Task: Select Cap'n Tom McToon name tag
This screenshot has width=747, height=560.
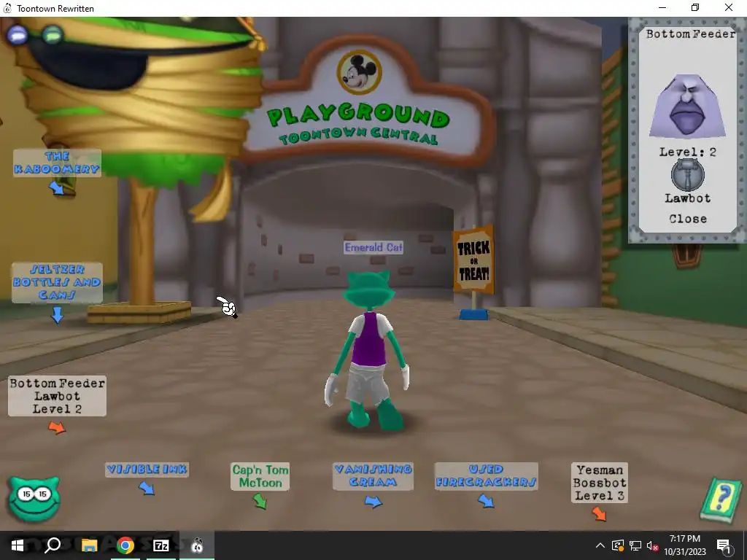Action: point(260,476)
